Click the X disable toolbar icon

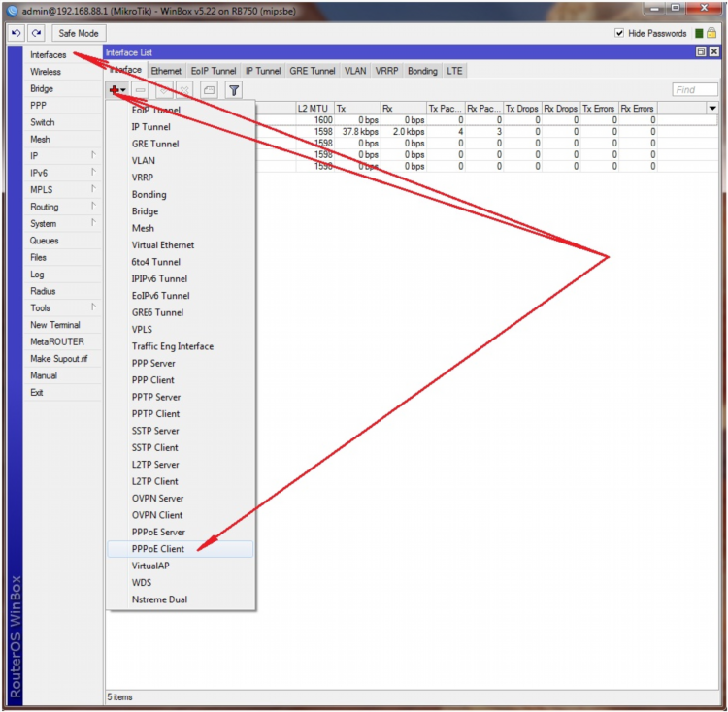tap(184, 90)
